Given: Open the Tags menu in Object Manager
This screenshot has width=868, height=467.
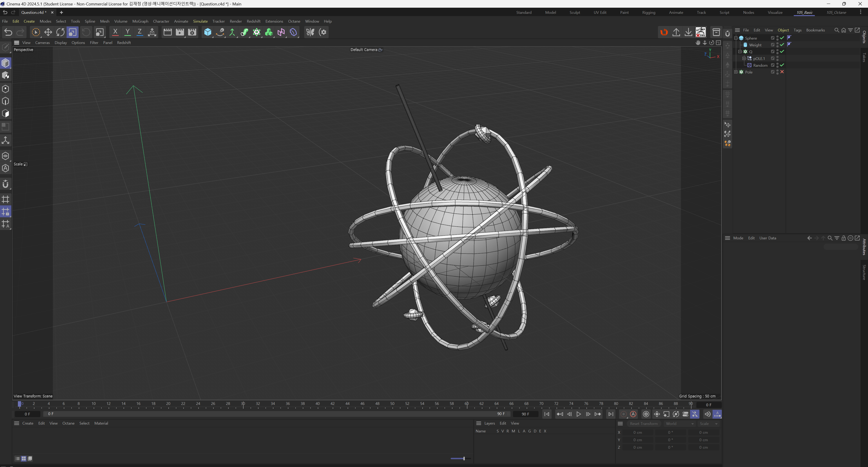Looking at the screenshot, I should [797, 30].
